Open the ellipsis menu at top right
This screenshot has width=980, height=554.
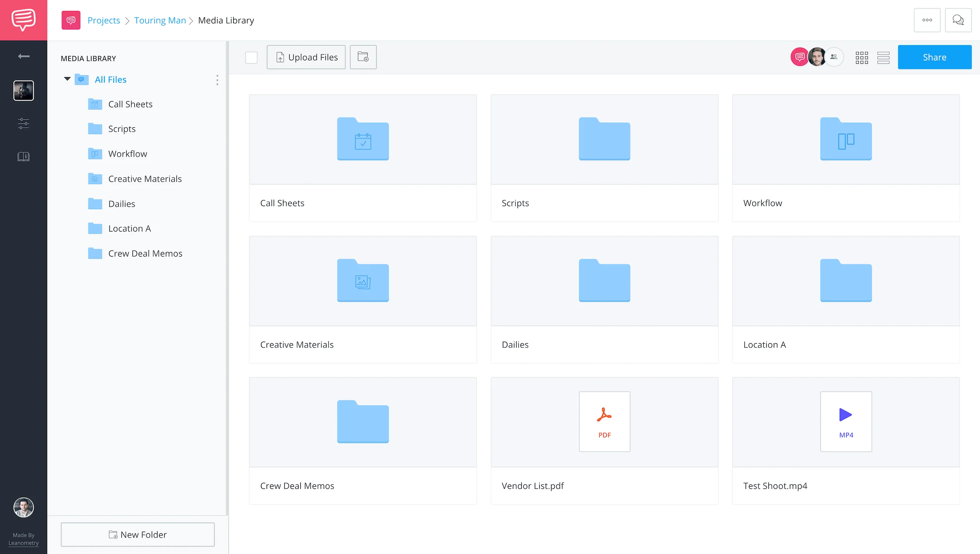tap(927, 20)
